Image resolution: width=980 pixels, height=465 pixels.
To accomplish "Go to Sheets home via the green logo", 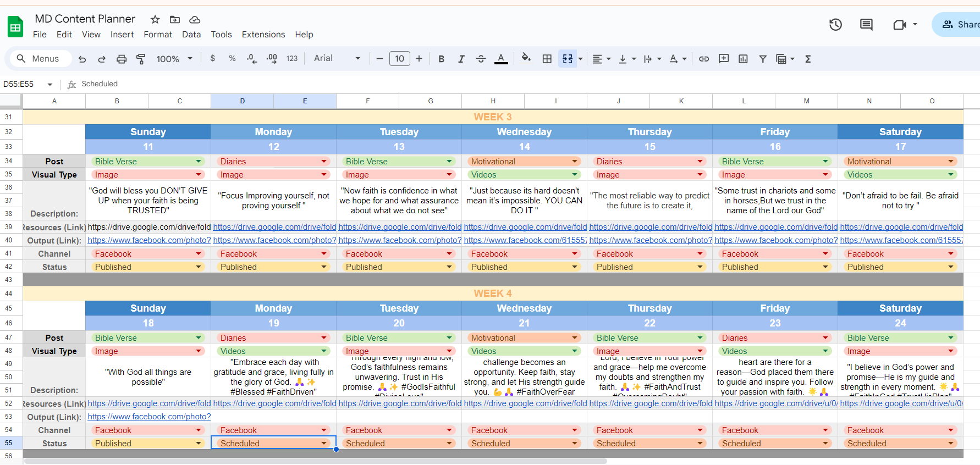I will (15, 26).
